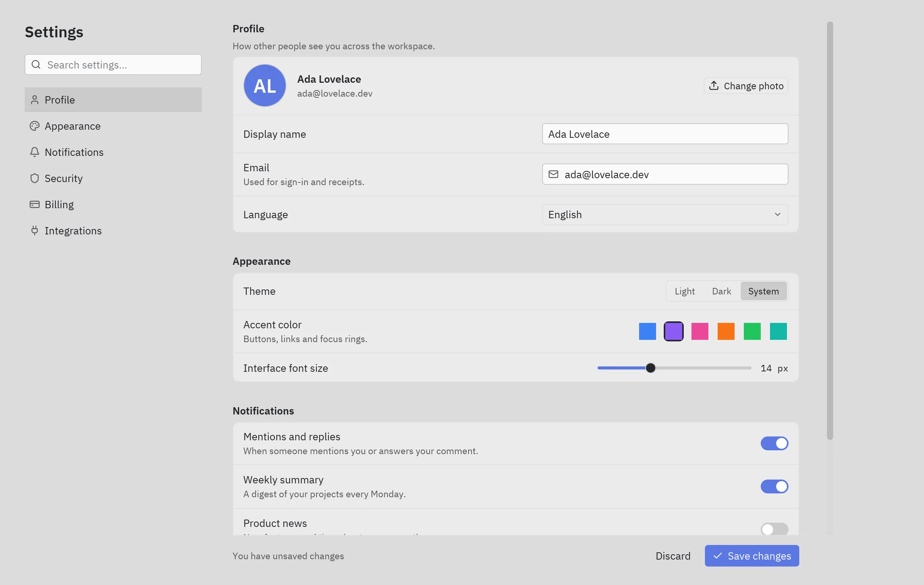
Task: Click the upload icon in Change photo
Action: pyautogui.click(x=714, y=85)
